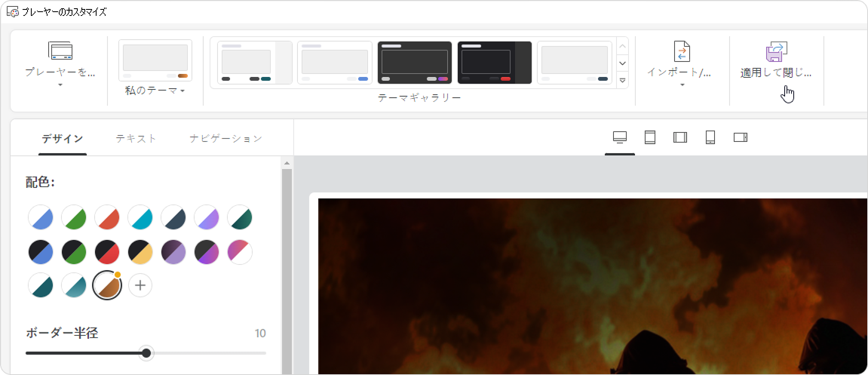This screenshot has height=375, width=868.
Task: Select the dark purple and lavender scheme
Action: [173, 251]
